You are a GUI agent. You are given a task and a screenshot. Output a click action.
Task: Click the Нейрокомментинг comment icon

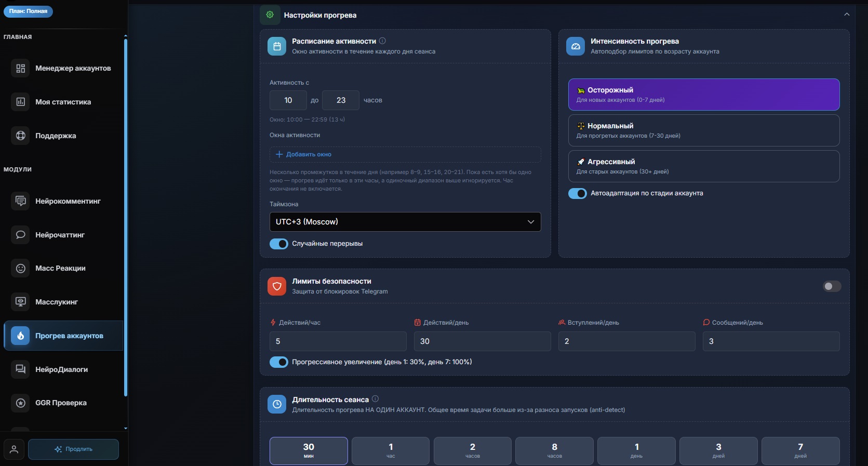(x=21, y=201)
